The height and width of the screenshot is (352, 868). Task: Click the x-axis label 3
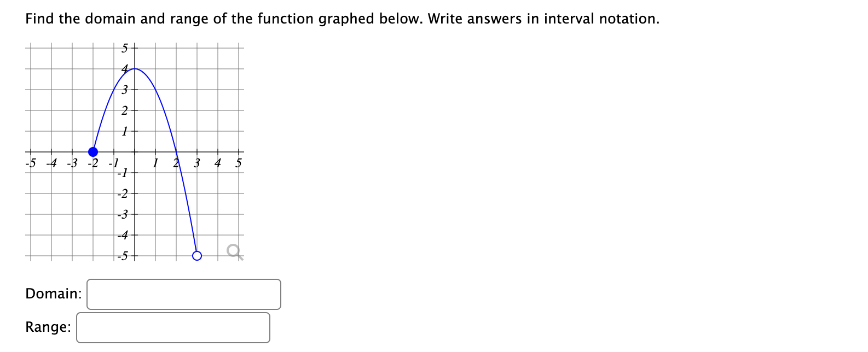tap(196, 162)
